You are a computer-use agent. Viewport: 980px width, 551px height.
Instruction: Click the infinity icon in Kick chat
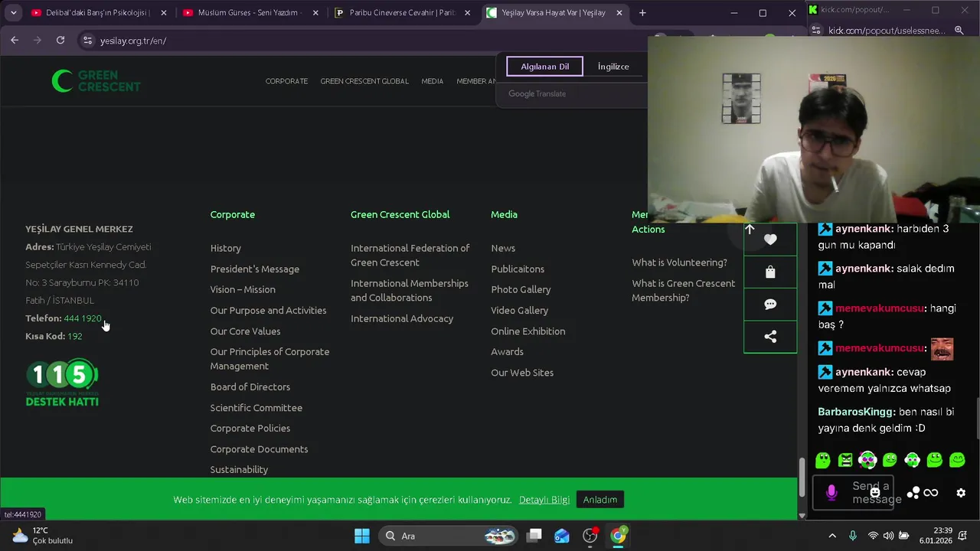[931, 493]
